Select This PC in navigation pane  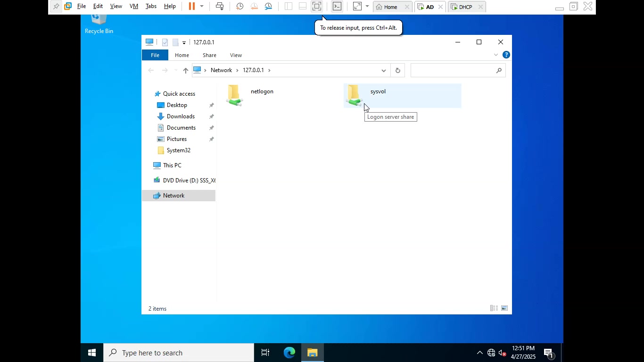pos(172,165)
